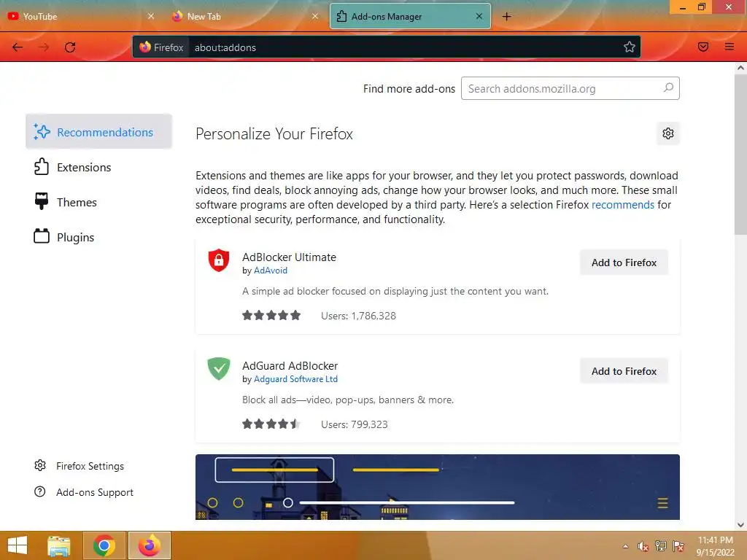Close the YouTube tab
747x560 pixels.
click(x=151, y=16)
